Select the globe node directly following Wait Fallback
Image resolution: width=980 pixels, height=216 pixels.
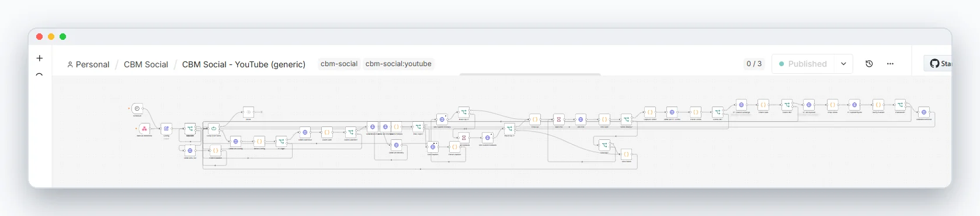click(488, 138)
